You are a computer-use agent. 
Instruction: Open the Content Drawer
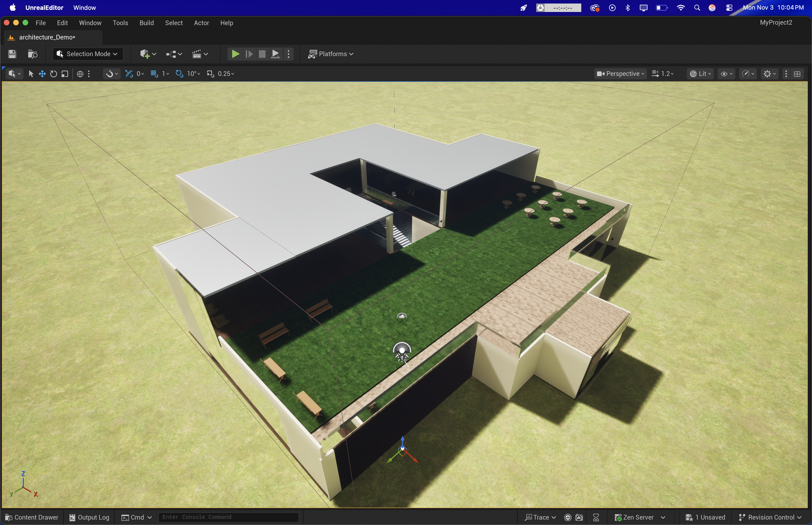(32, 517)
